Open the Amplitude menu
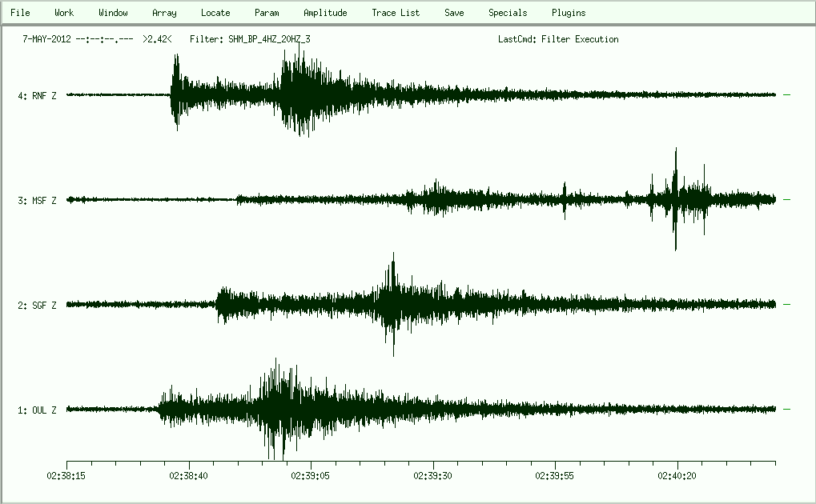Image resolution: width=816 pixels, height=504 pixels. pos(325,13)
